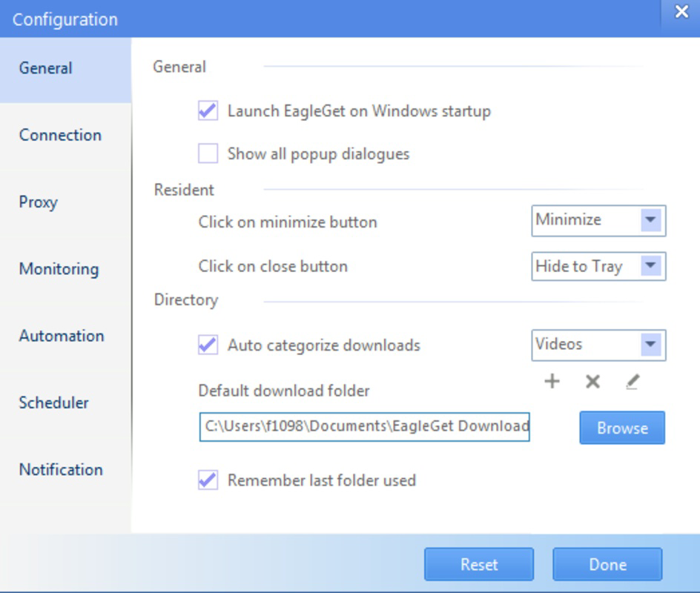Image resolution: width=700 pixels, height=593 pixels.
Task: Click the Browse button
Action: tap(622, 428)
